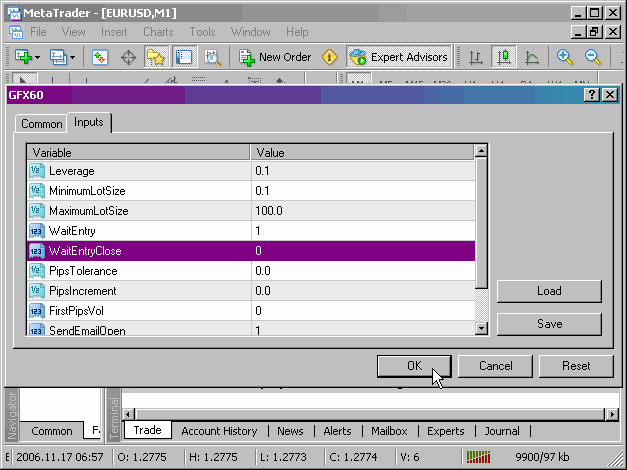Switch to the News tab in Terminal
Viewport: 627px width, 470px height.
click(290, 431)
